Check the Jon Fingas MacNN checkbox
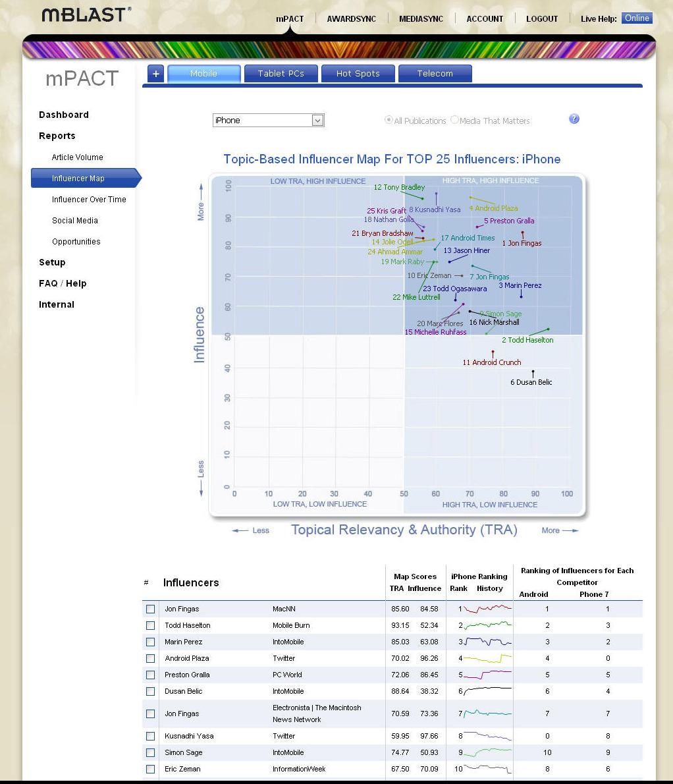Image resolution: width=673 pixels, height=784 pixels. (x=150, y=609)
